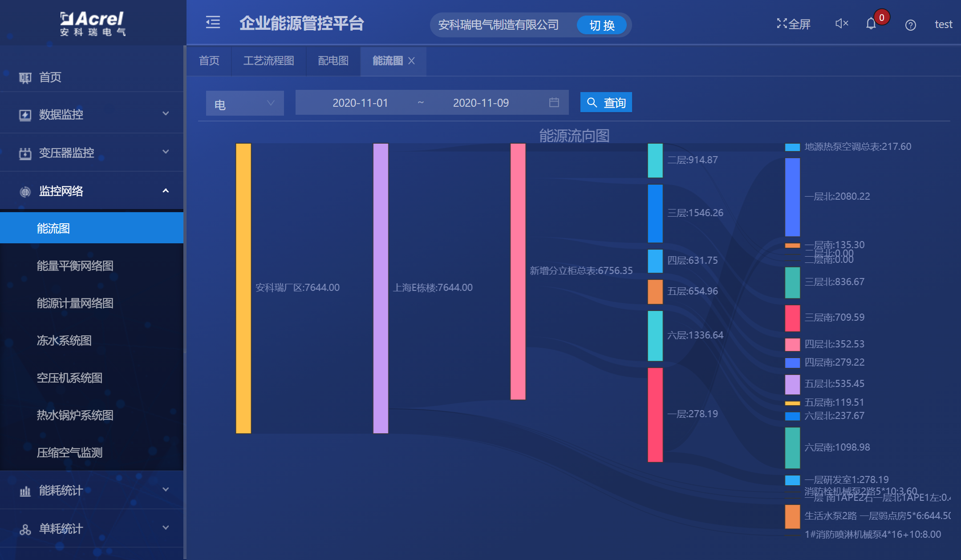Image resolution: width=961 pixels, height=560 pixels.
Task: Open the 电 energy type dropdown
Action: click(x=244, y=103)
